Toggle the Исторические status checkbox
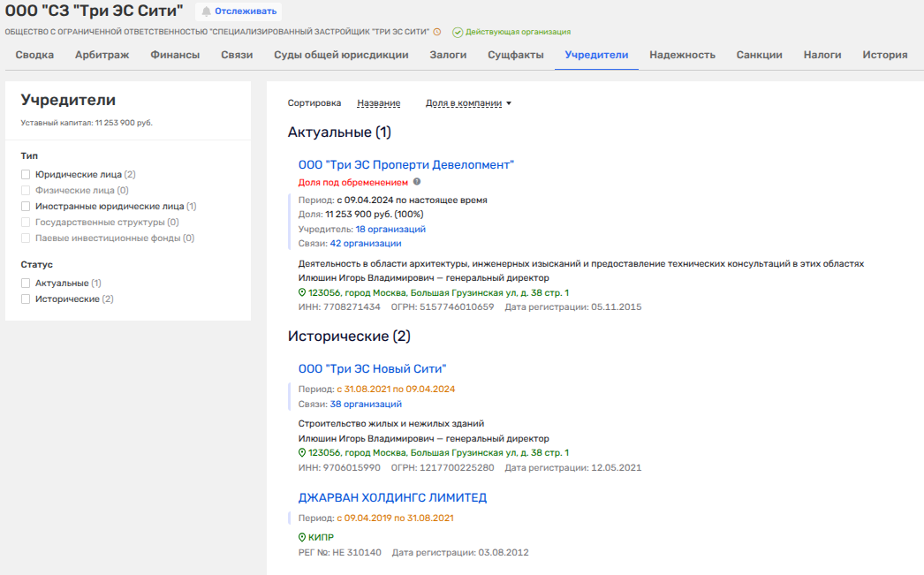 pyautogui.click(x=27, y=299)
